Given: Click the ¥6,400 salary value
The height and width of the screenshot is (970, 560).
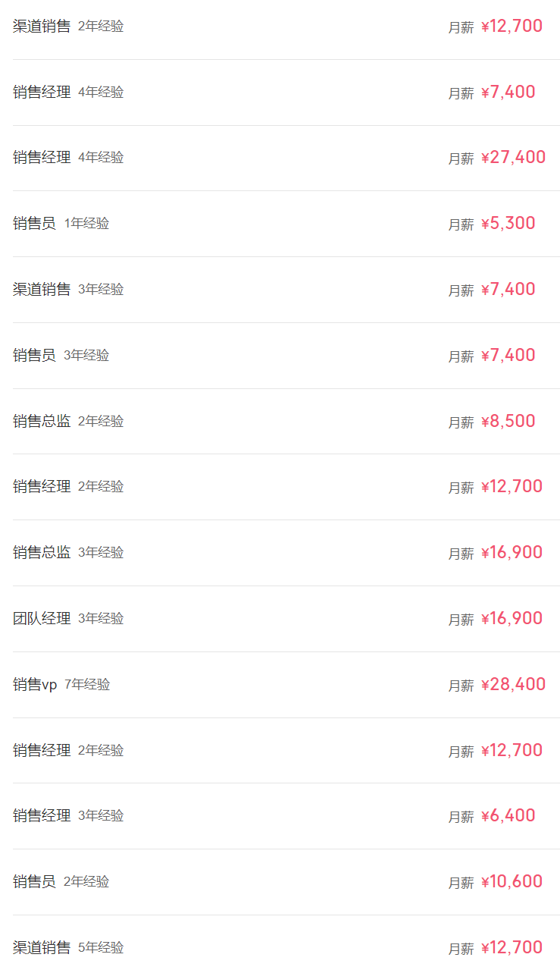Looking at the screenshot, I should pyautogui.click(x=508, y=816).
